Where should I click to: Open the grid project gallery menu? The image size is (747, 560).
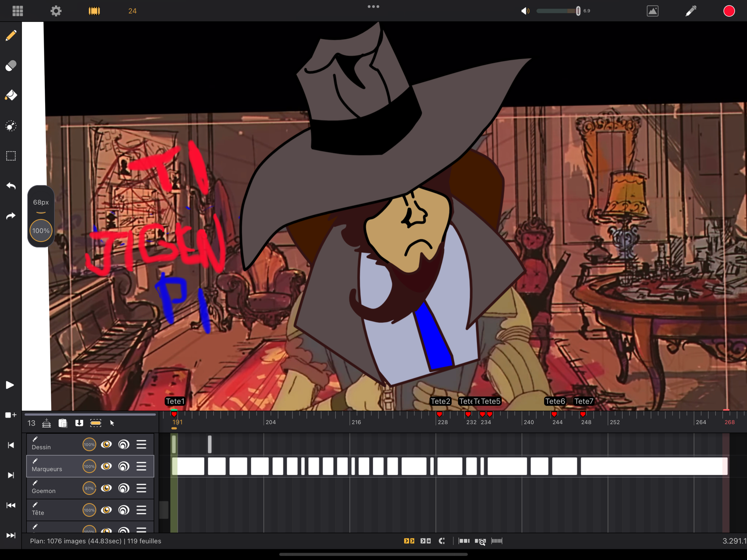pyautogui.click(x=18, y=11)
